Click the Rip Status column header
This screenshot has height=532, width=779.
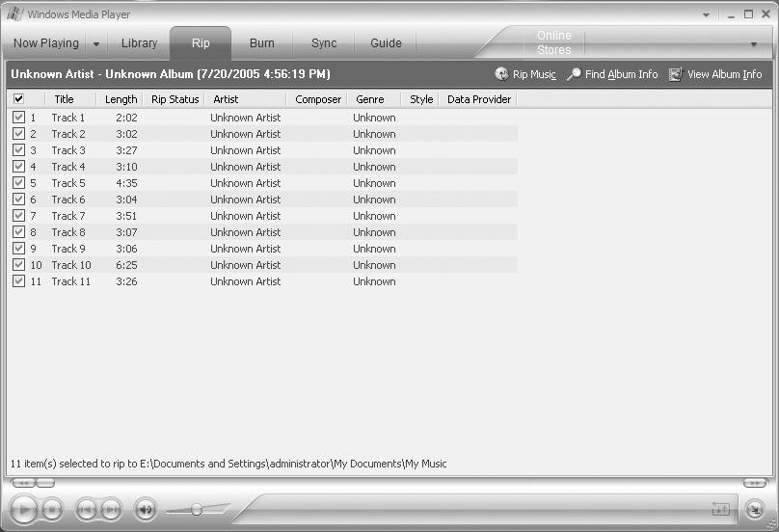(x=175, y=99)
